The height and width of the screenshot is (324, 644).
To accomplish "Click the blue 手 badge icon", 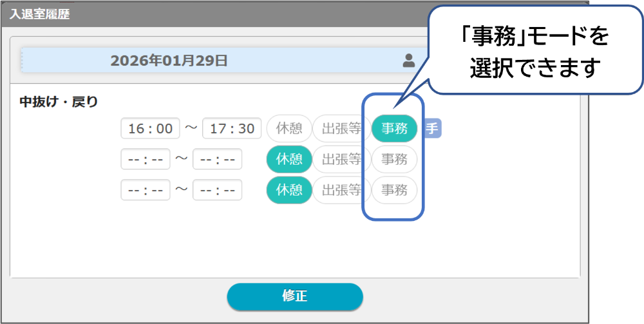I will (431, 128).
